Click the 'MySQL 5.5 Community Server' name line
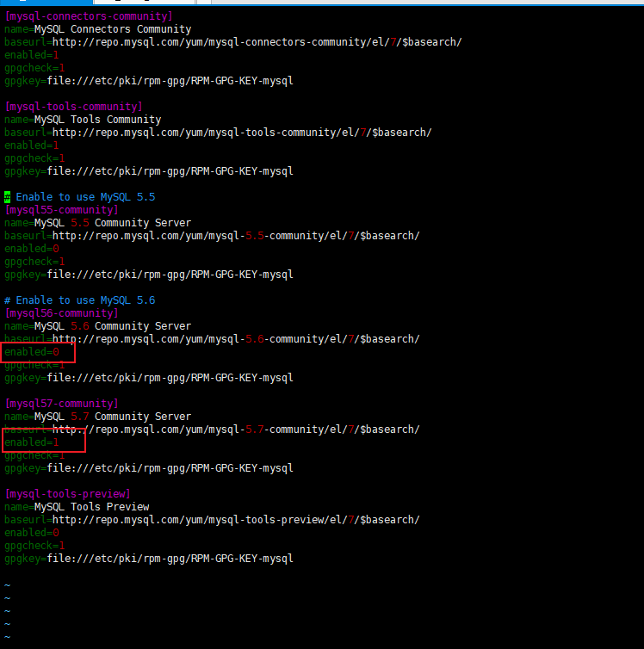This screenshot has height=649, width=644. coord(97,223)
